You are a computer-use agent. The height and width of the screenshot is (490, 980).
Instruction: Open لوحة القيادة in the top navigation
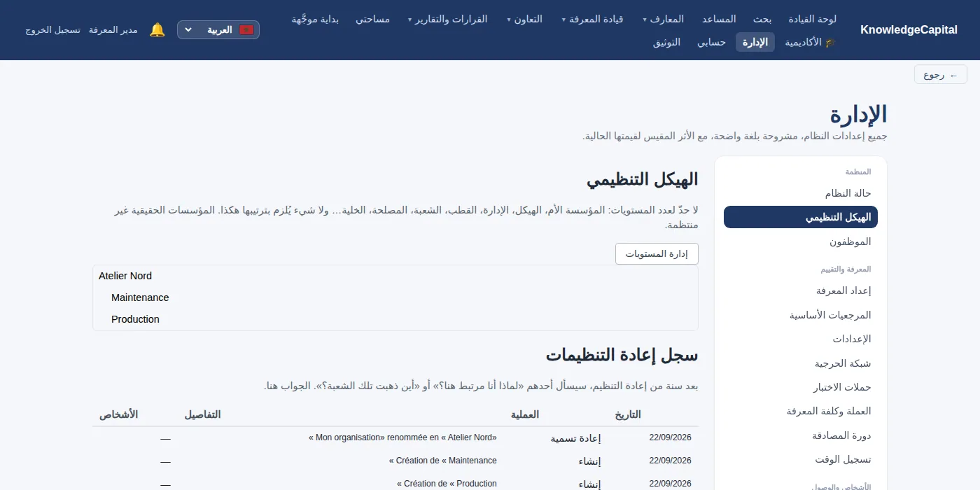812,19
